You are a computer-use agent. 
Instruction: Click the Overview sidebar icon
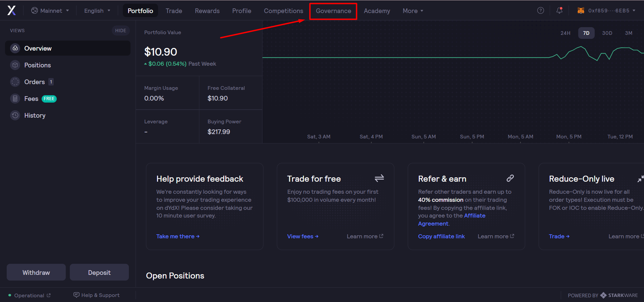tap(15, 48)
